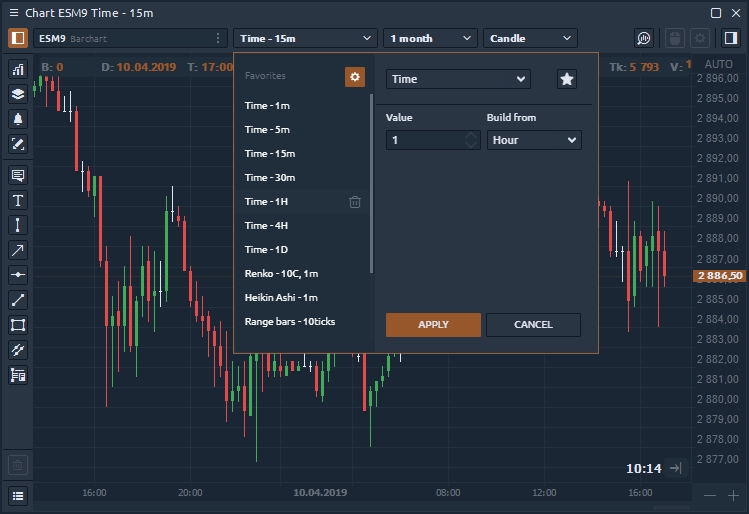Image resolution: width=749 pixels, height=514 pixels.
Task: Open the Candle chart style dropdown
Action: (x=530, y=38)
